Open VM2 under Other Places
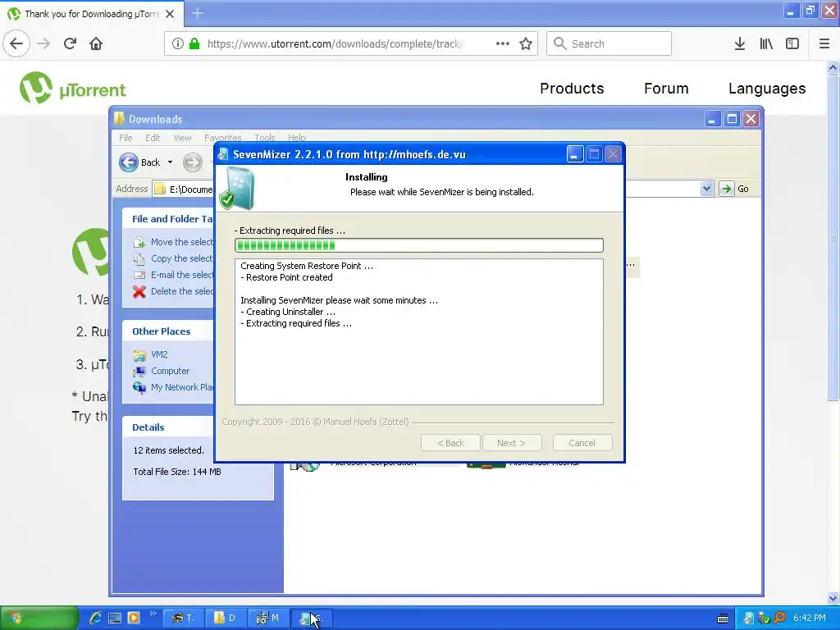The height and width of the screenshot is (630, 840). (151, 354)
